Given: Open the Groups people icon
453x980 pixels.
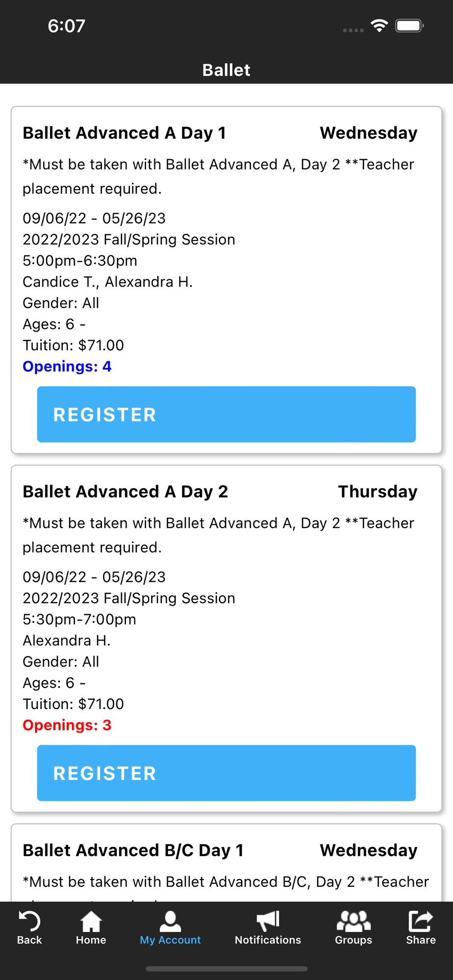Looking at the screenshot, I should (353, 921).
